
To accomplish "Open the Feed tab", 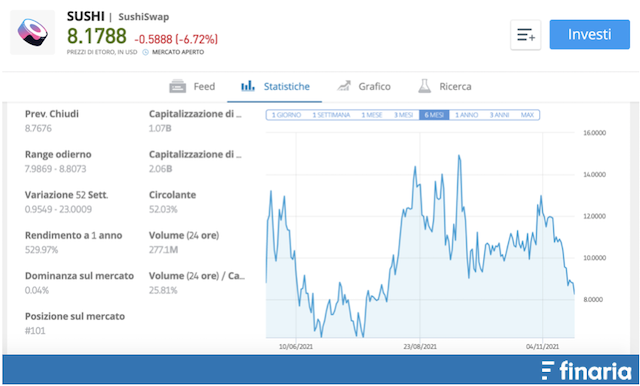I will [192, 87].
